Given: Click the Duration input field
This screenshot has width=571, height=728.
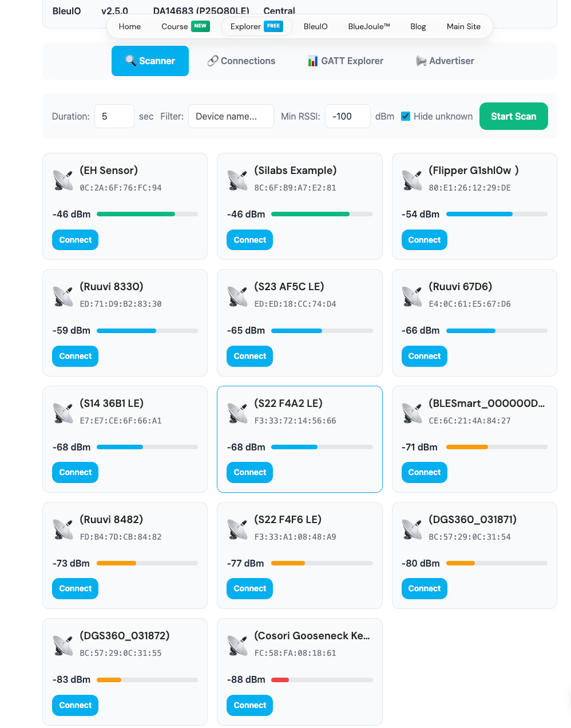Looking at the screenshot, I should pyautogui.click(x=114, y=116).
